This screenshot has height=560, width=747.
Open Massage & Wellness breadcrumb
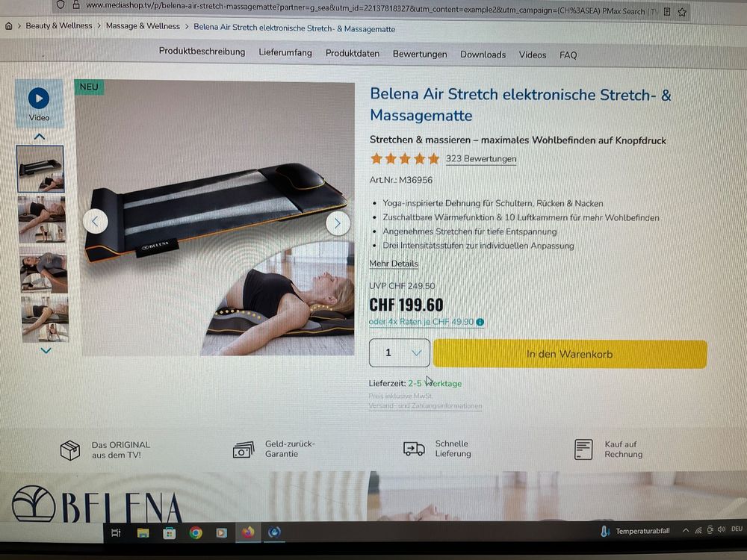pos(143,26)
